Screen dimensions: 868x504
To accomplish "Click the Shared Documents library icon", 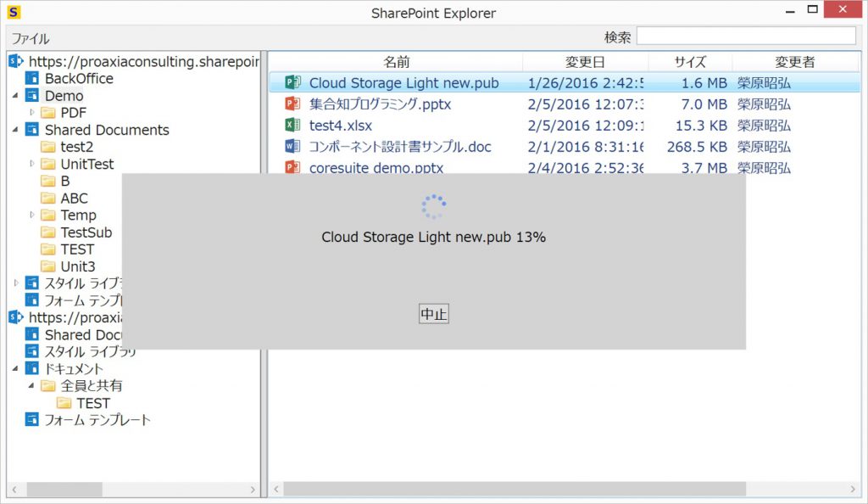I will click(x=32, y=130).
